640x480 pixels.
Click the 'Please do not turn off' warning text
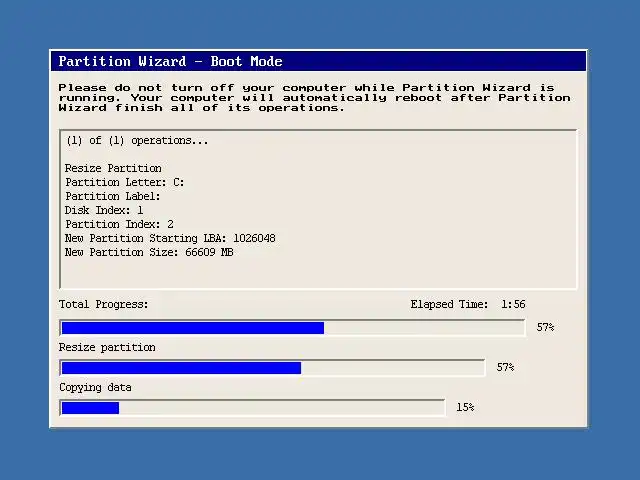pos(314,98)
